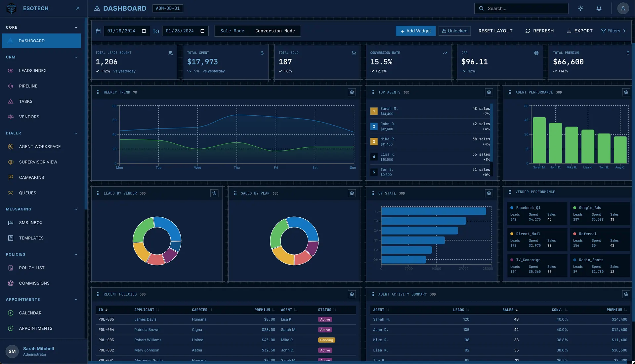This screenshot has height=364, width=635.
Task: Navigate to Commissions
Action: [41, 283]
